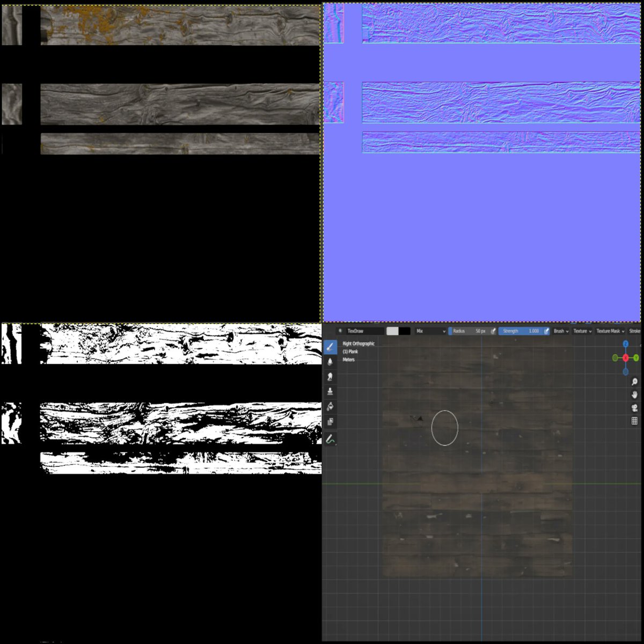This screenshot has height=644, width=644.
Task: Click the Move View hand icon
Action: coord(635,394)
